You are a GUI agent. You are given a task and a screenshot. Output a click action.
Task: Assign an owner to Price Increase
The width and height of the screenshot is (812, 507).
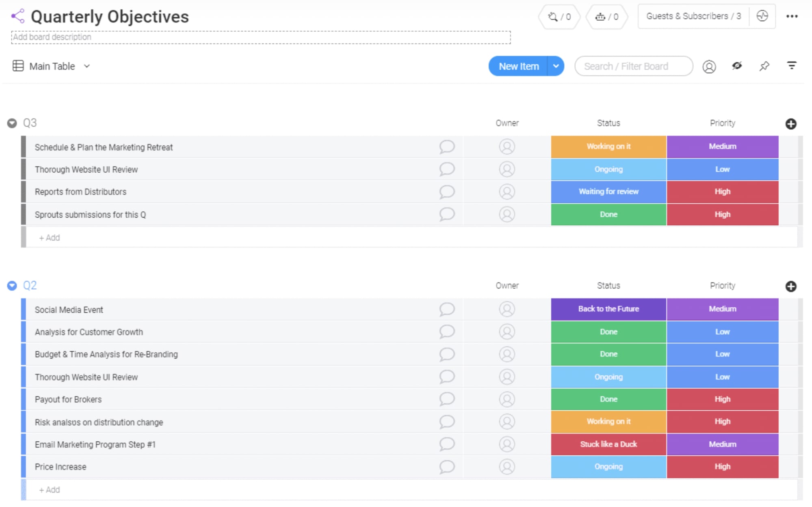[x=507, y=467]
